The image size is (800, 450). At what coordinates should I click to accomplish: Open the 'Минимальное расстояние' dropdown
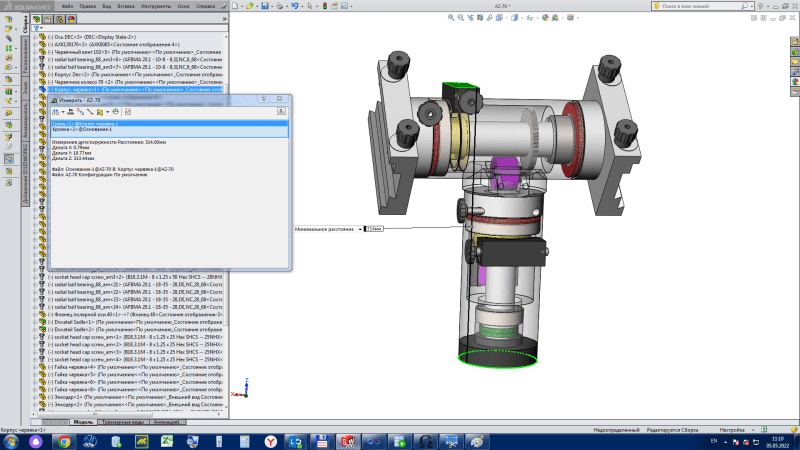(360, 229)
